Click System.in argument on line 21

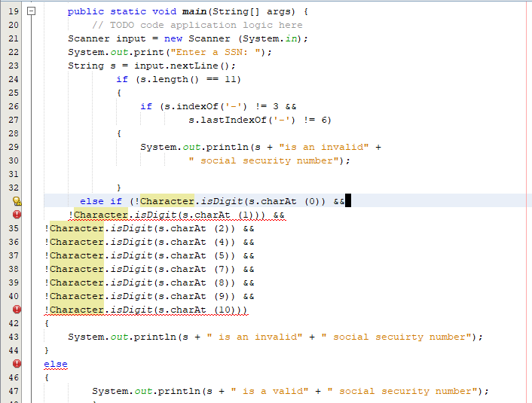pos(270,38)
